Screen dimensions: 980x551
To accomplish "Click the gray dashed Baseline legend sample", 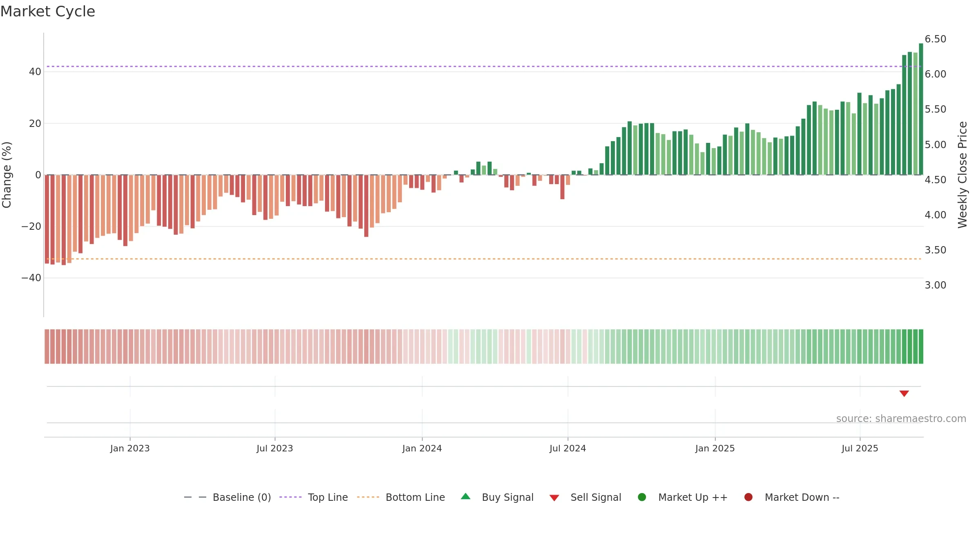I will tap(195, 497).
